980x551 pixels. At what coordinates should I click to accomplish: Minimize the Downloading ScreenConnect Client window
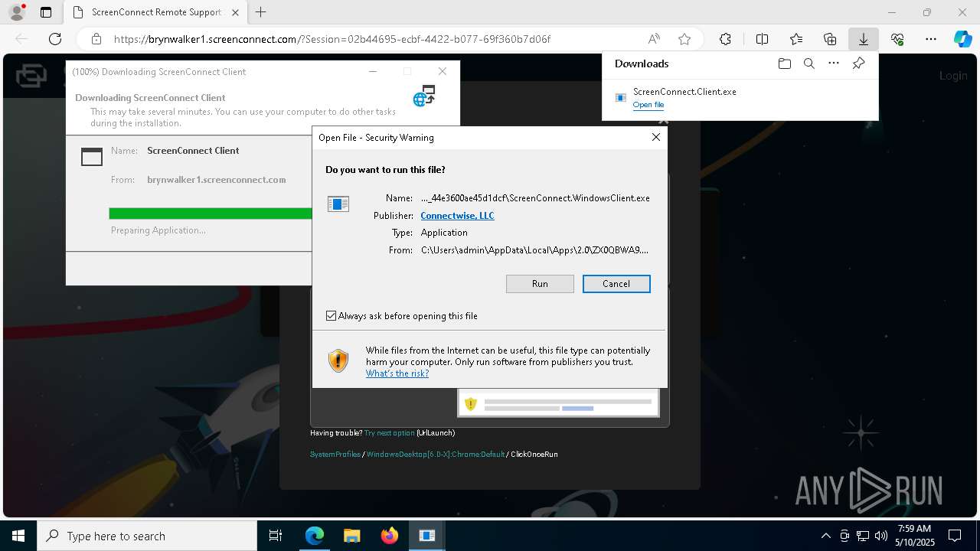pos(373,71)
